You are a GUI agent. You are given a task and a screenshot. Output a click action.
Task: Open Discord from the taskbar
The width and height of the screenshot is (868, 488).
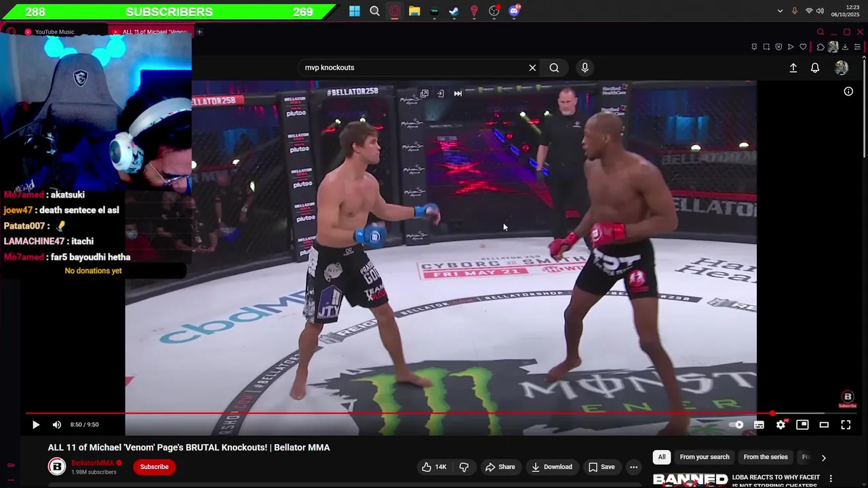[x=514, y=11]
